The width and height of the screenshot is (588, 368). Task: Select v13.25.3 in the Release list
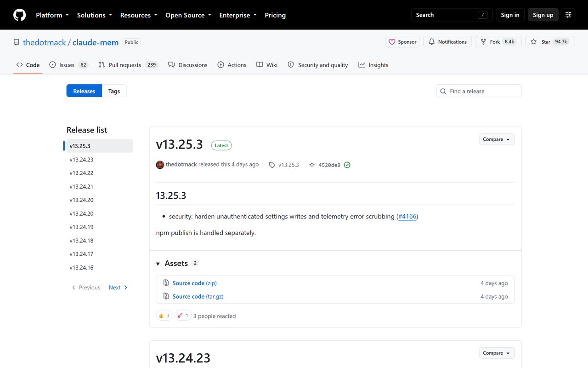[100, 146]
